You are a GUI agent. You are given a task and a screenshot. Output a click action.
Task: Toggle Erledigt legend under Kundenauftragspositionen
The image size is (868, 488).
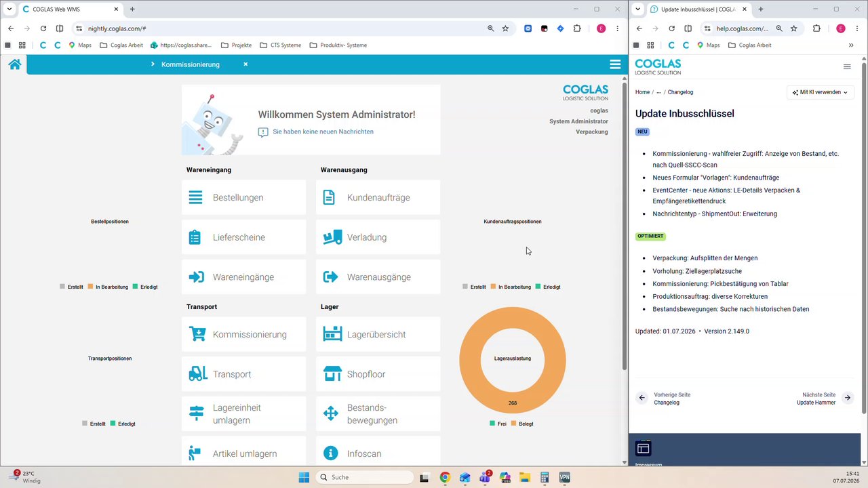[548, 287]
